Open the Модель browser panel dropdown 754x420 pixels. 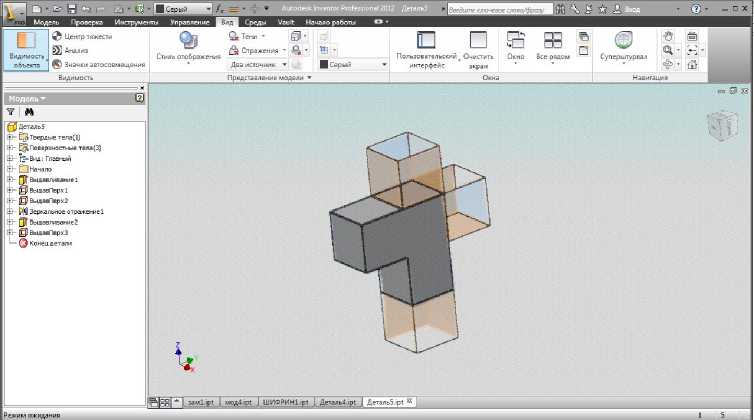pyautogui.click(x=27, y=99)
